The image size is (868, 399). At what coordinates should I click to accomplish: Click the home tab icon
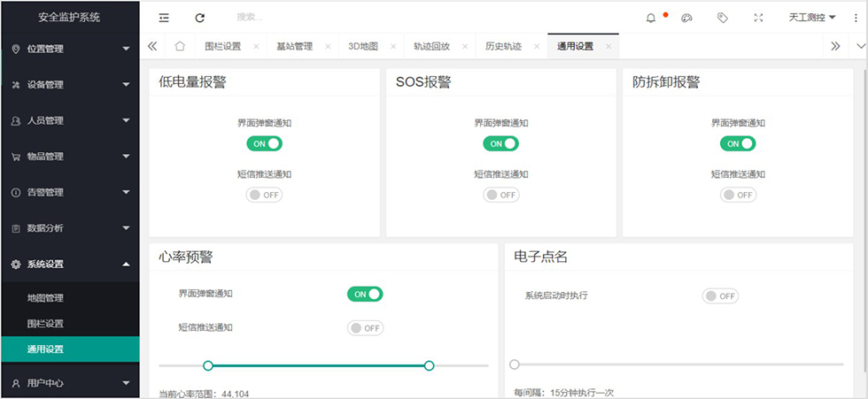tap(180, 46)
